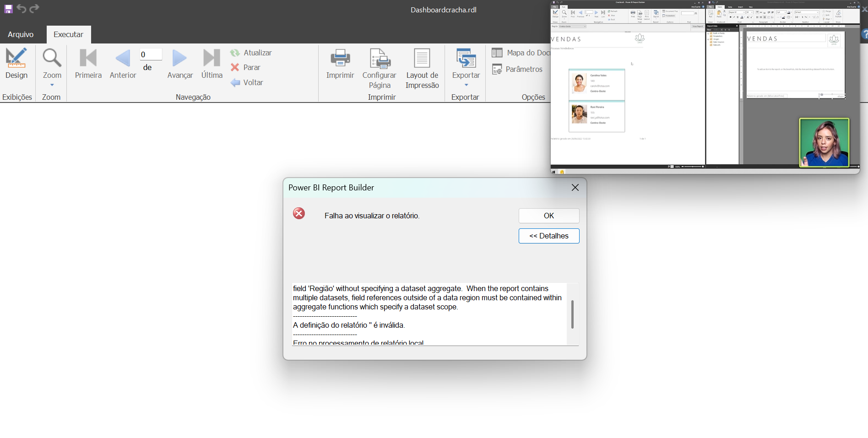This screenshot has width=868, height=438.
Task: Click the Navegação group label
Action: click(193, 97)
